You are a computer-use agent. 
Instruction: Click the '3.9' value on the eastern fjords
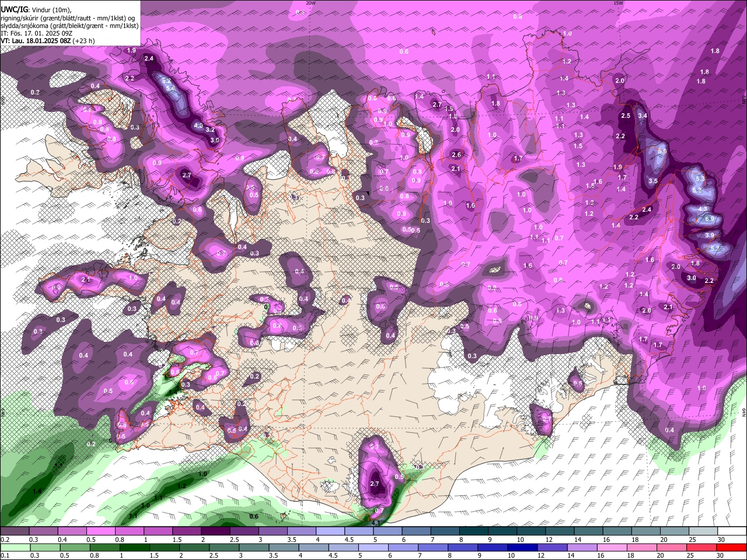click(x=710, y=235)
